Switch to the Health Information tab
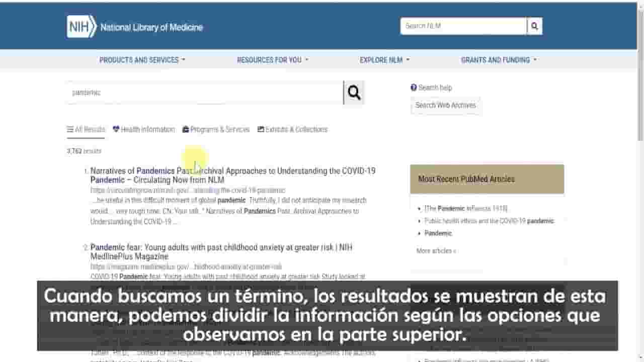Viewport: 644px width, 362px height. tap(144, 130)
